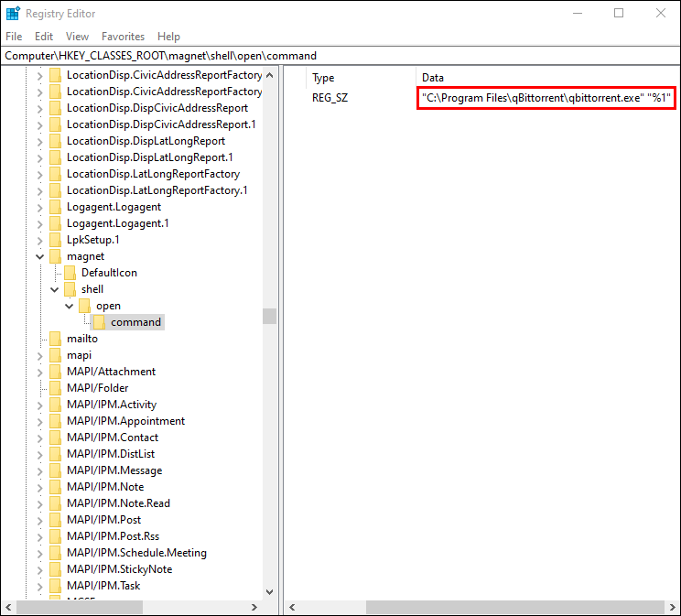Click tree pane horizontal scroll left arrow

click(x=8, y=608)
